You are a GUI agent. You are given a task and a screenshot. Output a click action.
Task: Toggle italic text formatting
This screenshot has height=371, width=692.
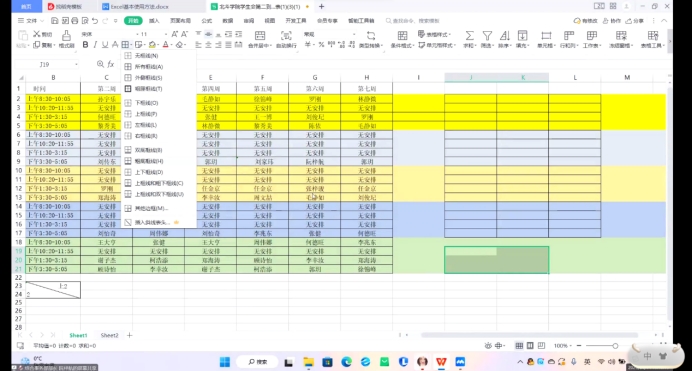tap(95, 45)
